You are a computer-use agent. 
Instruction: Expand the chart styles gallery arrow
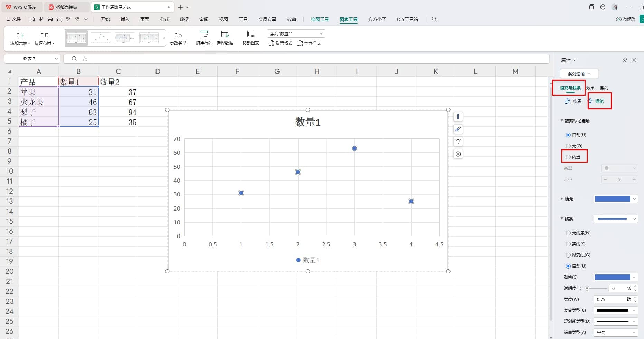164,38
